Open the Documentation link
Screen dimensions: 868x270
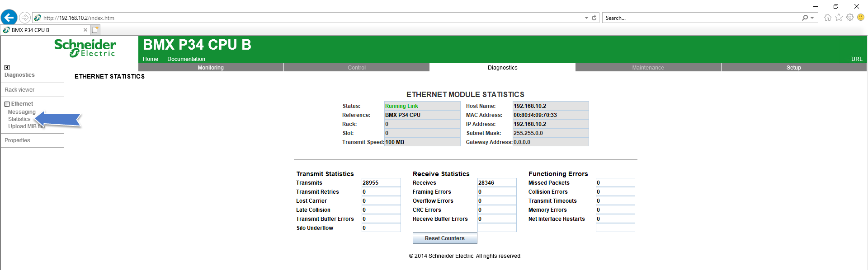[186, 59]
